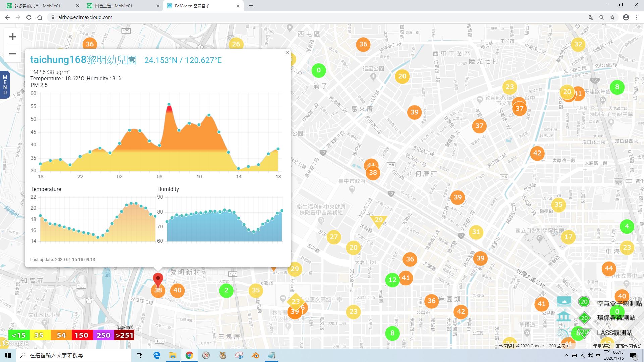644x362 pixels.
Task: Click the address bar URL airbox.edimaxcloud.com
Action: pyautogui.click(x=85, y=17)
